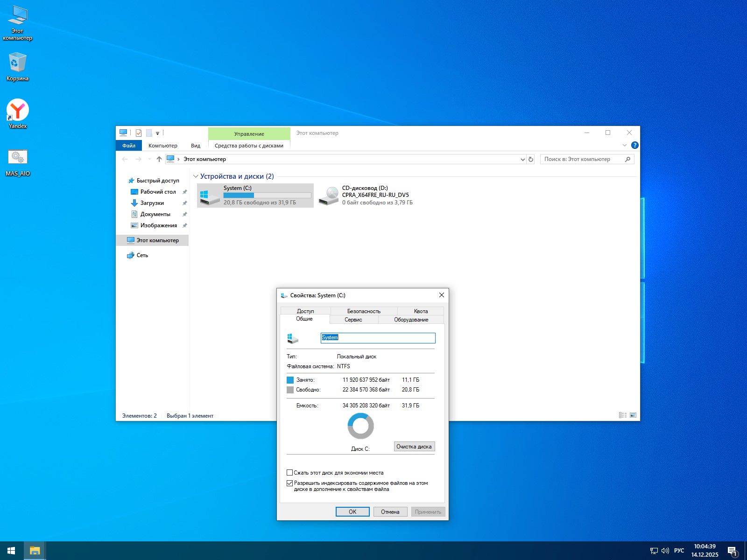Image resolution: width=747 pixels, height=560 pixels.
Task: Open the address bar history dropdown
Action: click(x=522, y=159)
